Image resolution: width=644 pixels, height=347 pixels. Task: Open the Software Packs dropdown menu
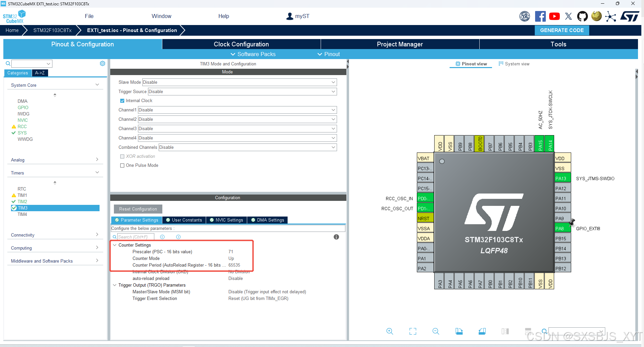(253, 54)
